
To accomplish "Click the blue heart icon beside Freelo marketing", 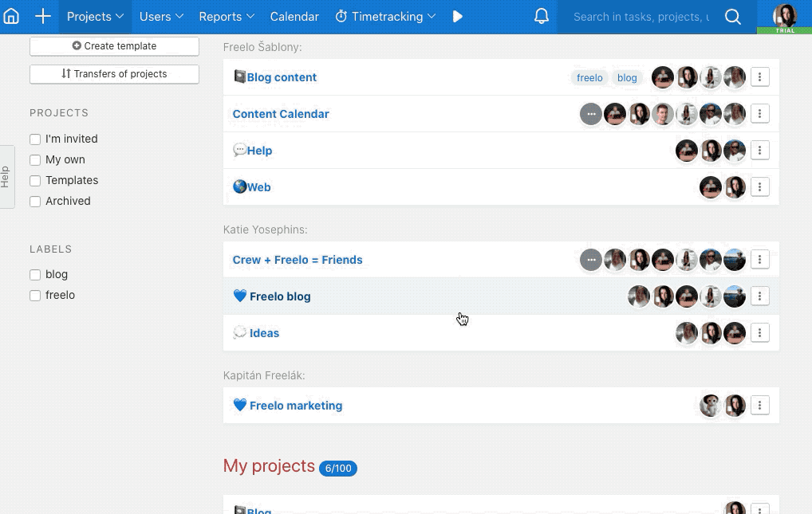I will (240, 405).
